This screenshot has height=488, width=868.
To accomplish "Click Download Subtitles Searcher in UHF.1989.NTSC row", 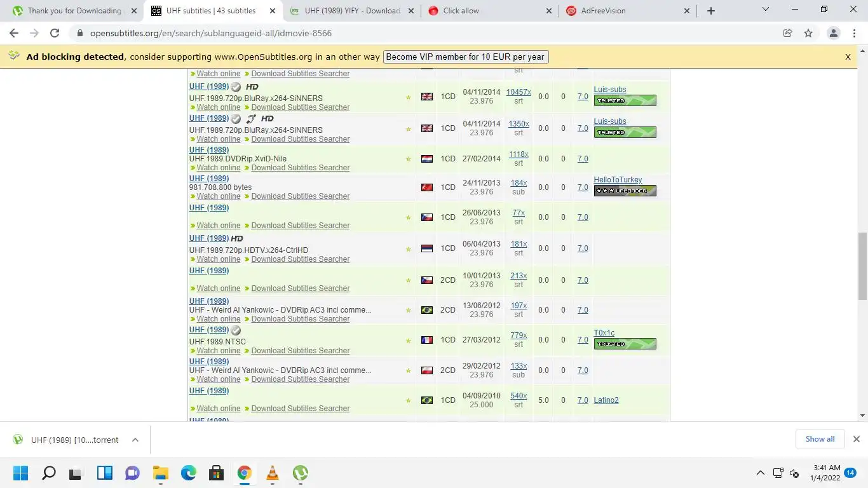I will tap(301, 351).
